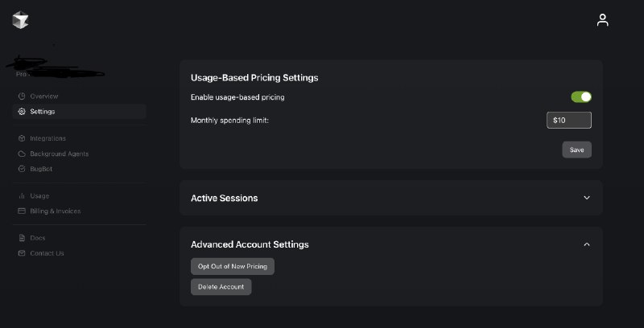Focus the monthly spending limit field

click(569, 120)
